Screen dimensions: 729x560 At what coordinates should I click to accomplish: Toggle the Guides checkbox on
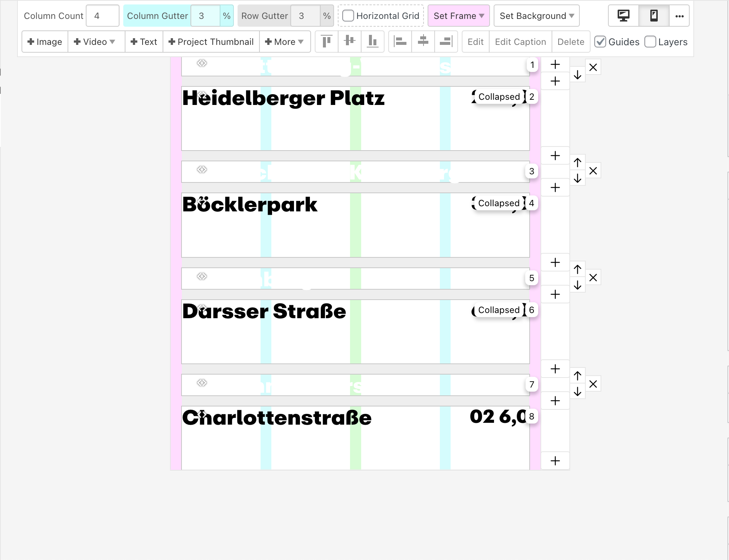(x=601, y=42)
